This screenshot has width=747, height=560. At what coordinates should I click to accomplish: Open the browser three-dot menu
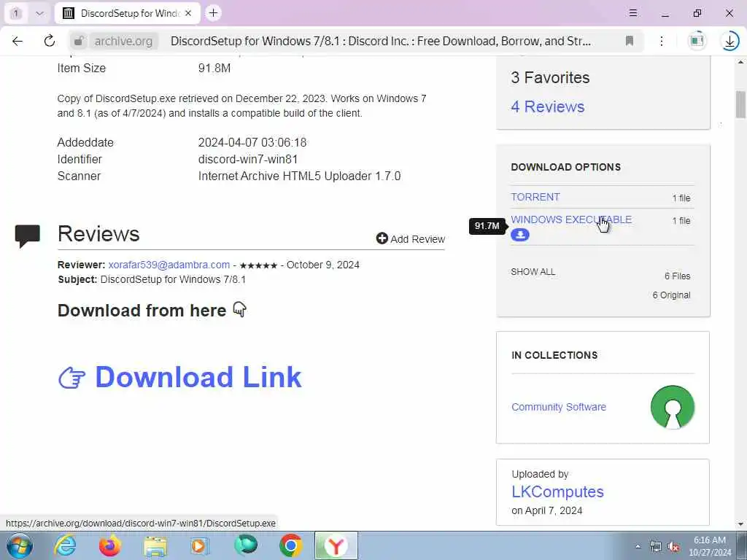click(x=662, y=41)
